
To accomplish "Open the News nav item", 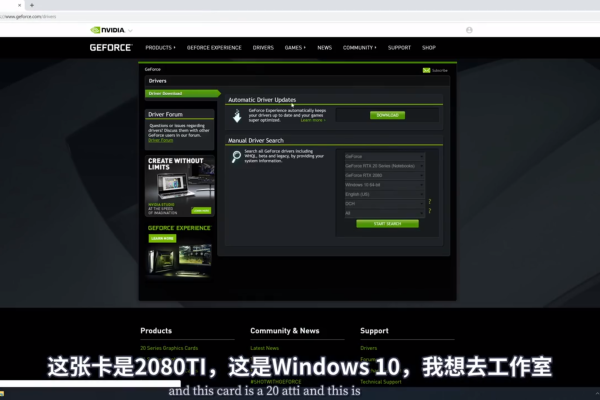I will [x=324, y=47].
